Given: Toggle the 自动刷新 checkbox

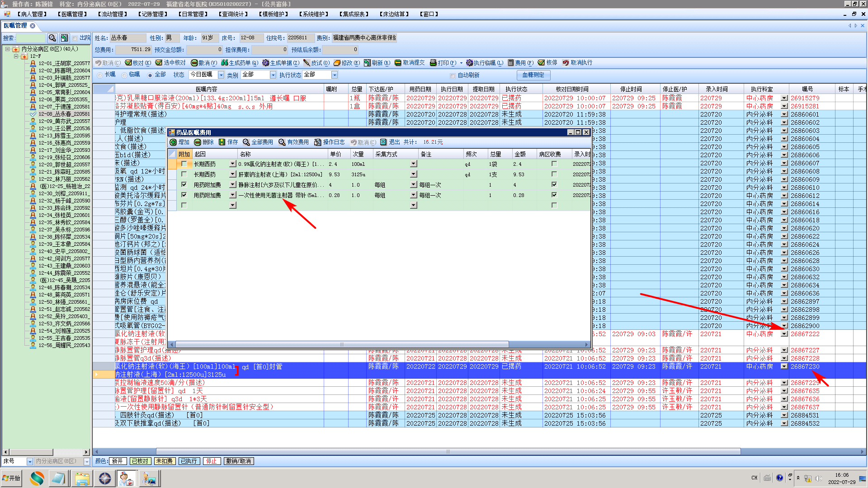Looking at the screenshot, I should point(453,75).
